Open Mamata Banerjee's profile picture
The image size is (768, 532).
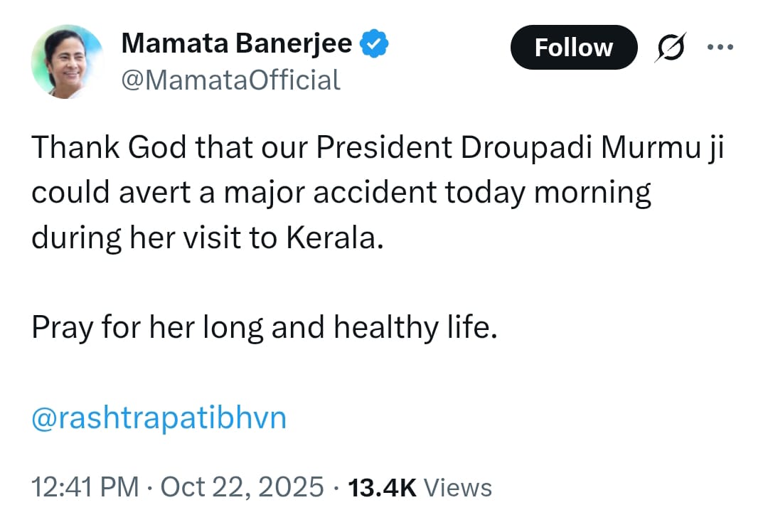click(68, 62)
